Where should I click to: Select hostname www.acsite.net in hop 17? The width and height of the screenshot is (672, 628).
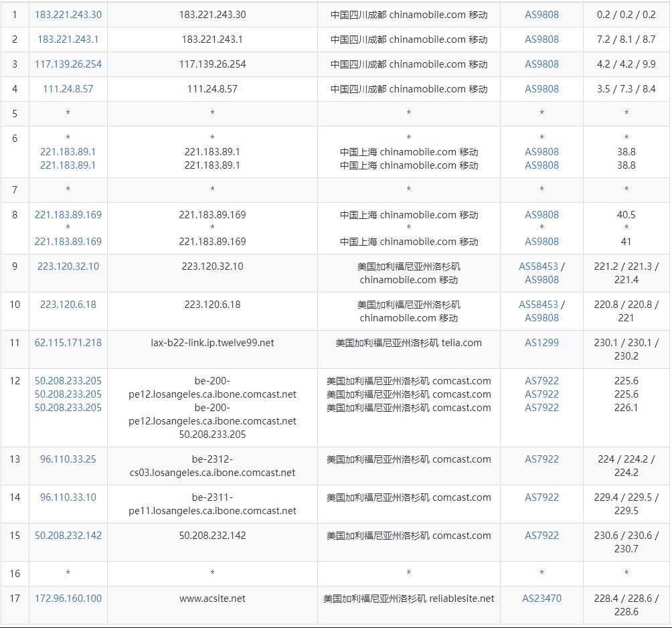(x=212, y=599)
